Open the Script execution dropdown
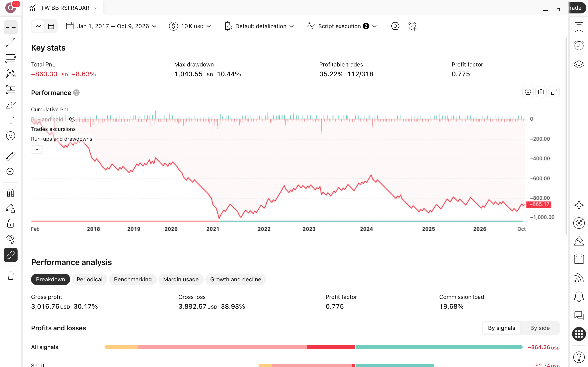Screen dimensions: 588x367 coord(342,26)
